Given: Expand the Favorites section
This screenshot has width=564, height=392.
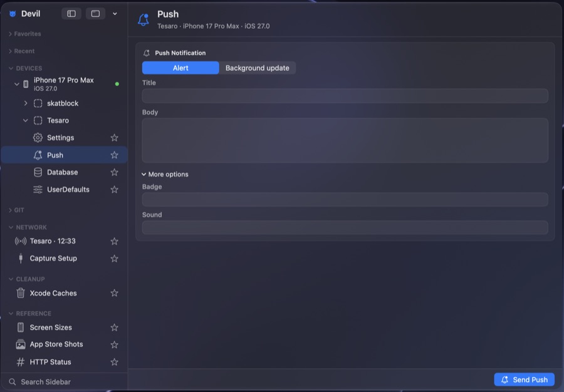Looking at the screenshot, I should [10, 34].
